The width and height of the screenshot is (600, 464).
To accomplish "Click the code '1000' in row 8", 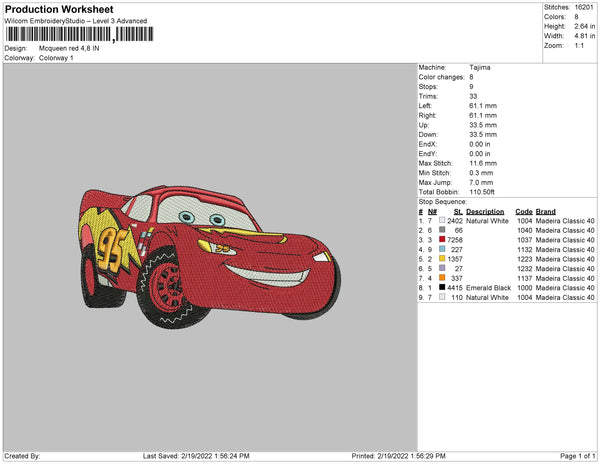I will click(x=525, y=288).
